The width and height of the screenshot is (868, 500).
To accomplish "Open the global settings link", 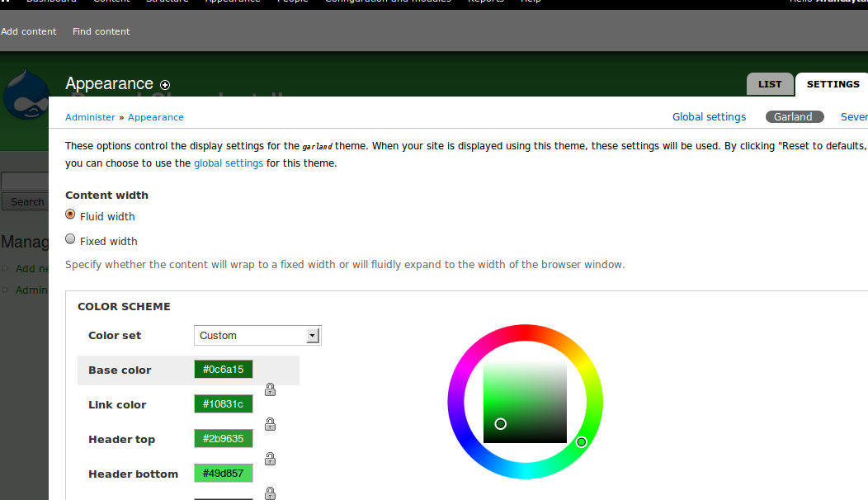I will pyautogui.click(x=229, y=163).
